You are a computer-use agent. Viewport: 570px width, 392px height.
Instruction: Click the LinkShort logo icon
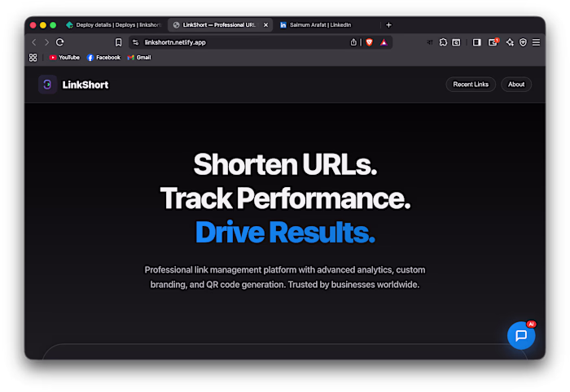click(x=47, y=85)
